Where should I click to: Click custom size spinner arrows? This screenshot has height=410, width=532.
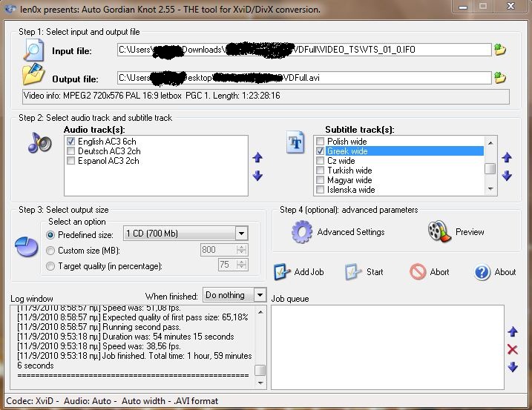[241, 250]
